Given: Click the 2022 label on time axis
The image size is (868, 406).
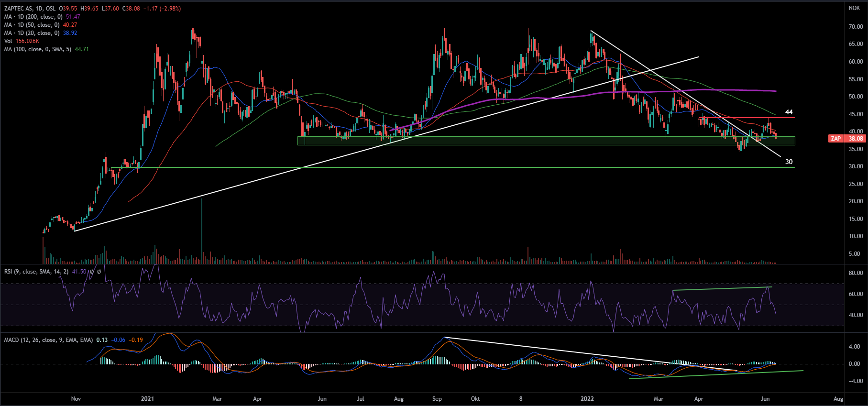Looking at the screenshot, I should tap(587, 399).
